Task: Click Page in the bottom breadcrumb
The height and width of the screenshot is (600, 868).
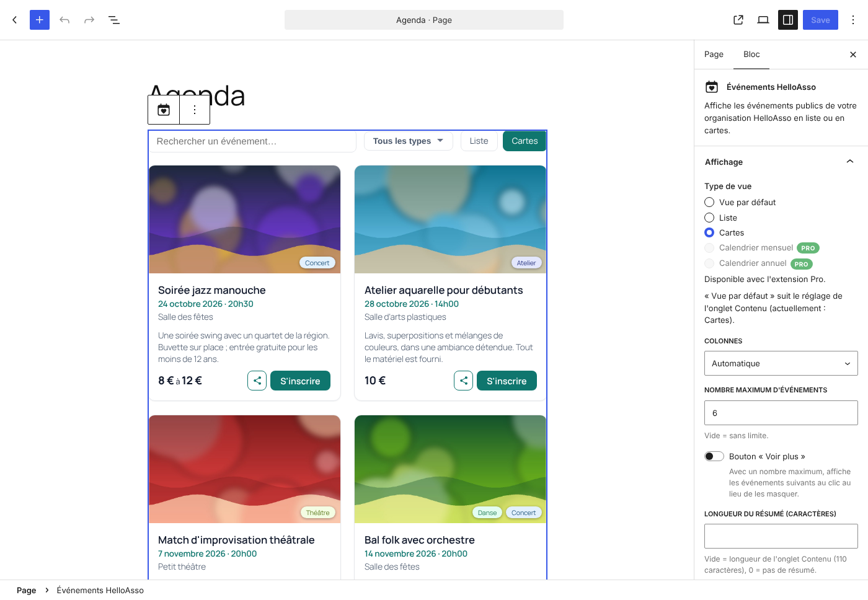Action: [x=26, y=590]
